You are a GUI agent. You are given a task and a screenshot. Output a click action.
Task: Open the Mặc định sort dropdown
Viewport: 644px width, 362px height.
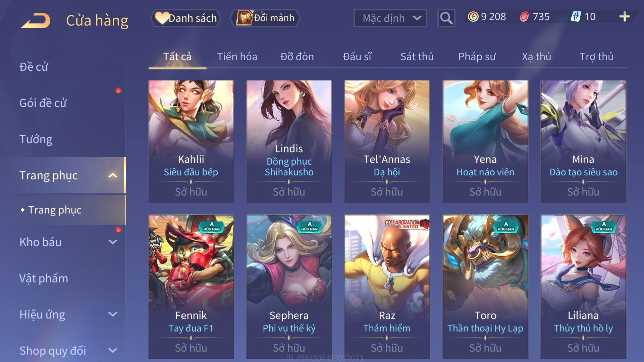point(390,18)
